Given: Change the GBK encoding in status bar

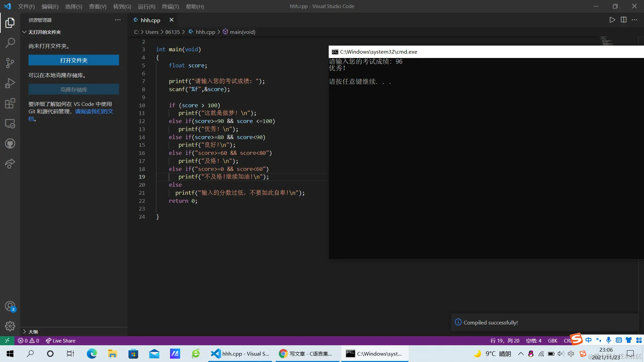Looking at the screenshot, I should [552, 341].
